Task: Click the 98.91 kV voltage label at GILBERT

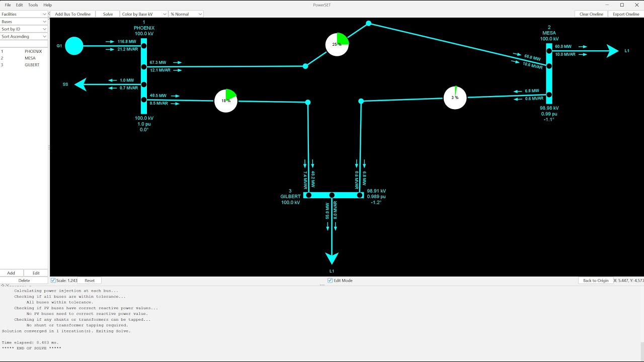Action: [376, 191]
